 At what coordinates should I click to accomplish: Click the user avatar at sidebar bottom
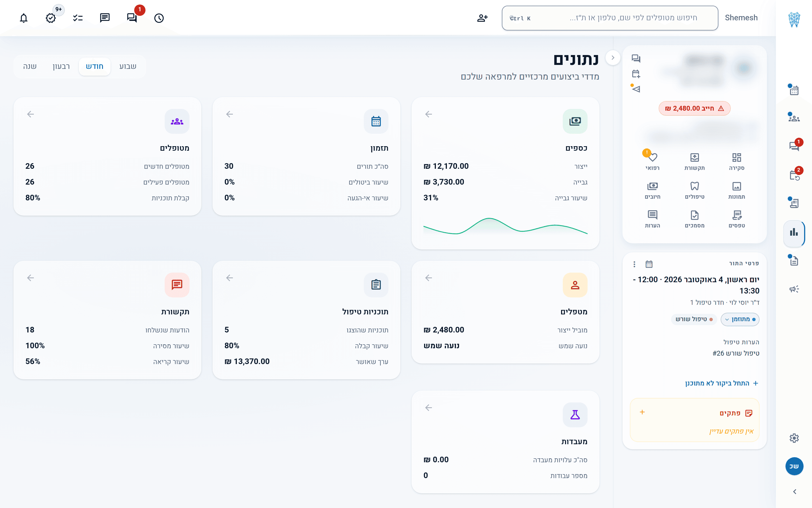point(794,466)
